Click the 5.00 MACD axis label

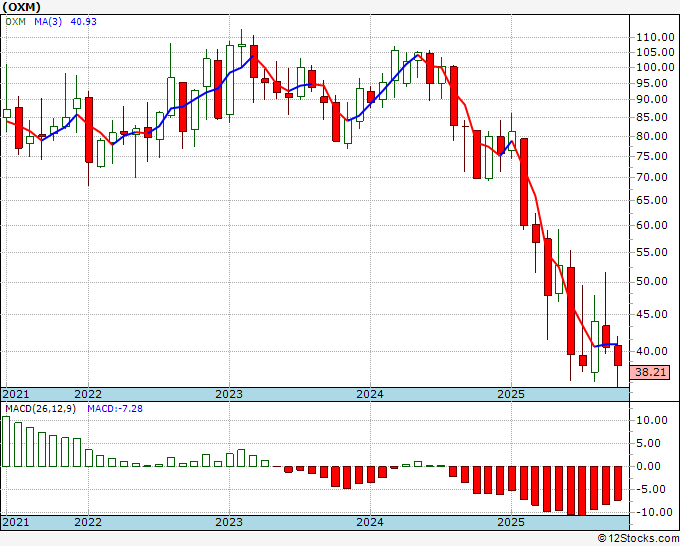[649, 443]
